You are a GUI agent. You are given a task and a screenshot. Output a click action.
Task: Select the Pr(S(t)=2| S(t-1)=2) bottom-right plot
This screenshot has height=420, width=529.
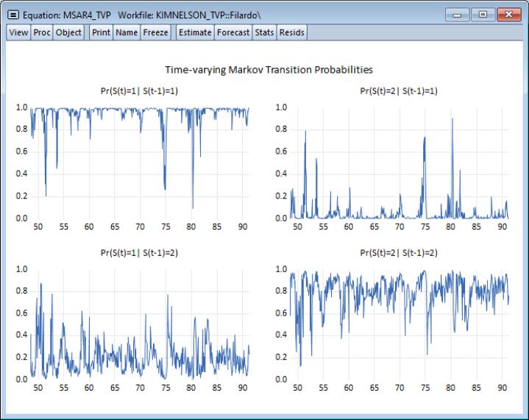point(398,324)
